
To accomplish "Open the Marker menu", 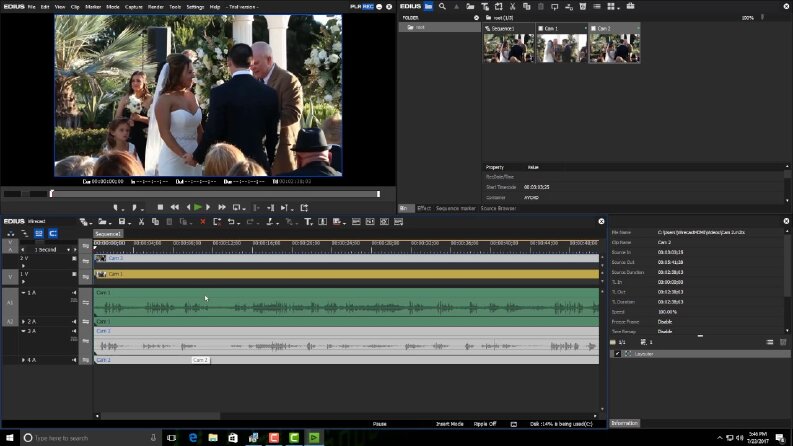I will 93,7.
